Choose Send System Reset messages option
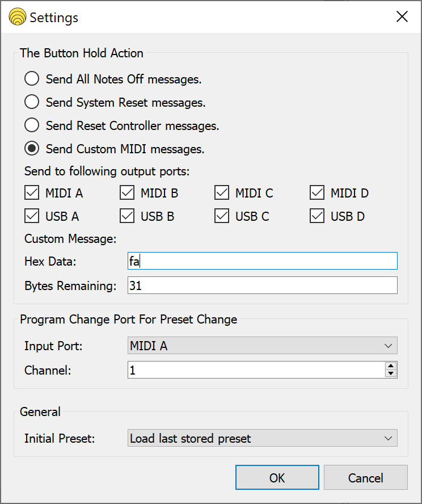 tap(32, 102)
